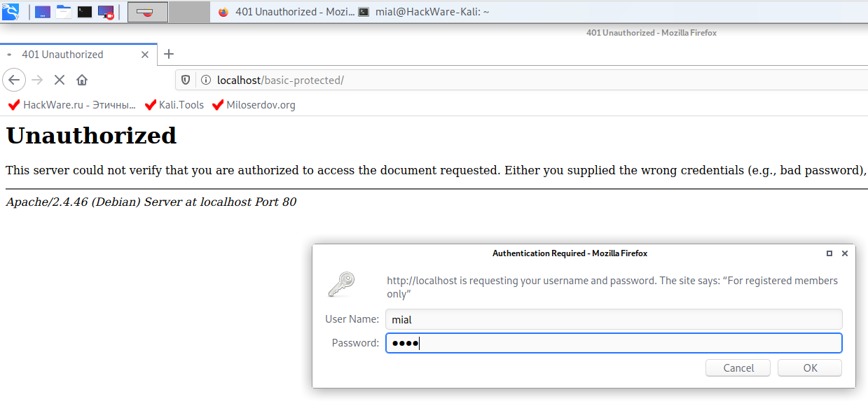Viewport: 868px width, 406px height.
Task: Open the Kali.Tools bookmark
Action: pyautogui.click(x=174, y=105)
